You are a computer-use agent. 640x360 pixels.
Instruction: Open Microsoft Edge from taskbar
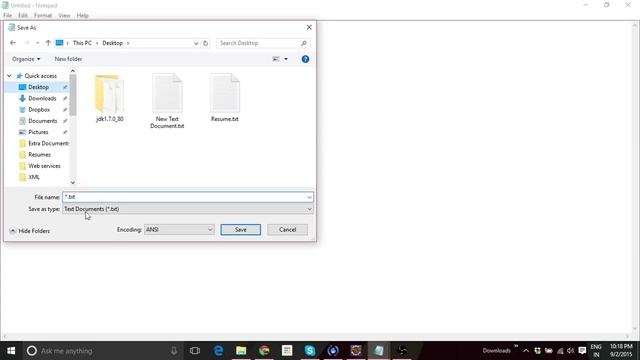[218, 351]
